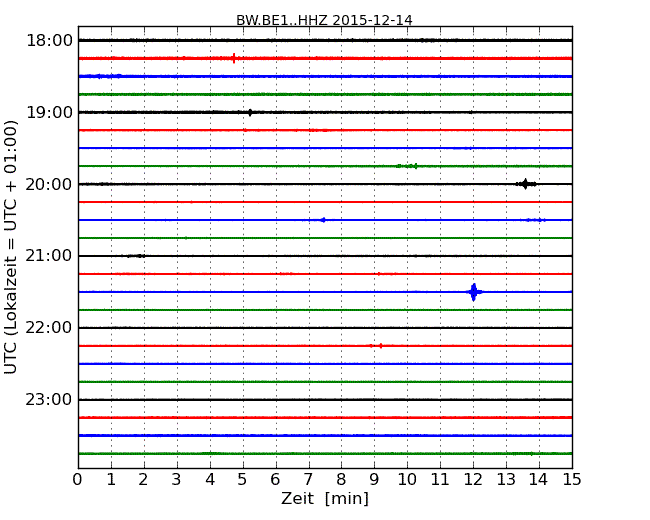
Task: Select the 22:00 time label
Action: [49, 328]
